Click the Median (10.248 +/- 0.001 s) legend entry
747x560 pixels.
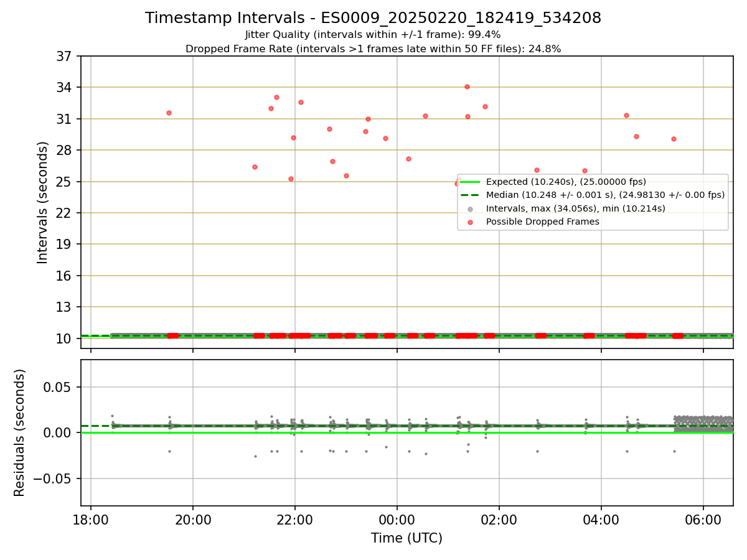pos(605,195)
